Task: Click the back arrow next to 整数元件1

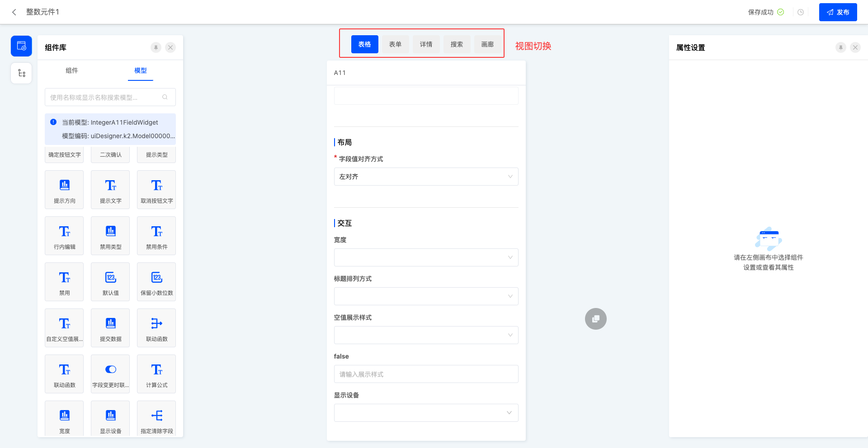Action: click(x=14, y=12)
